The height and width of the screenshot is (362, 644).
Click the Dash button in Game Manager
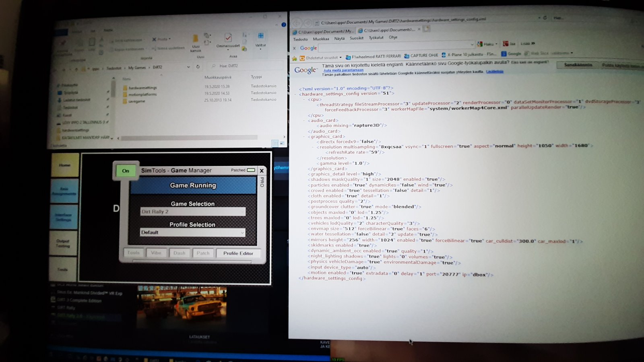point(180,253)
